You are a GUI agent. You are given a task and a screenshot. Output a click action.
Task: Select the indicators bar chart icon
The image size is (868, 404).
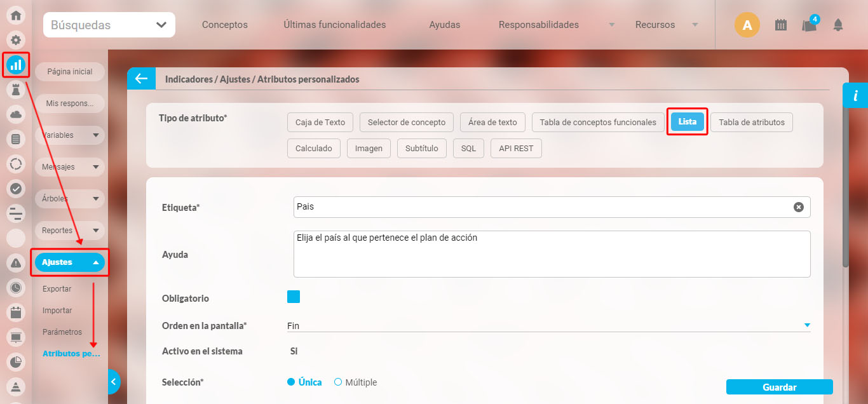pos(16,64)
